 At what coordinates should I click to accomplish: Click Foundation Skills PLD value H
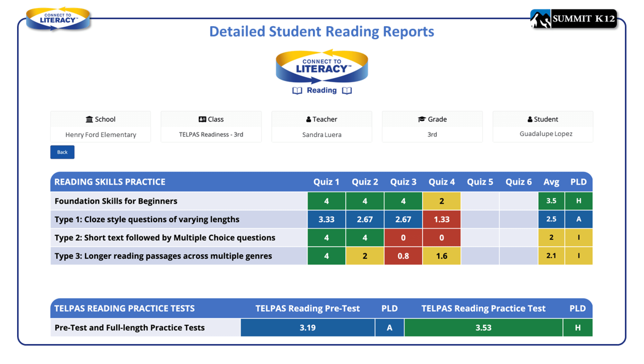point(579,201)
